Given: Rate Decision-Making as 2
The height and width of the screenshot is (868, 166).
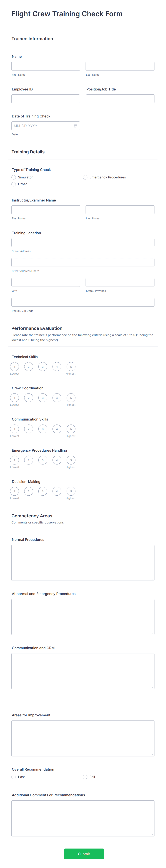Looking at the screenshot, I should coord(29,491).
